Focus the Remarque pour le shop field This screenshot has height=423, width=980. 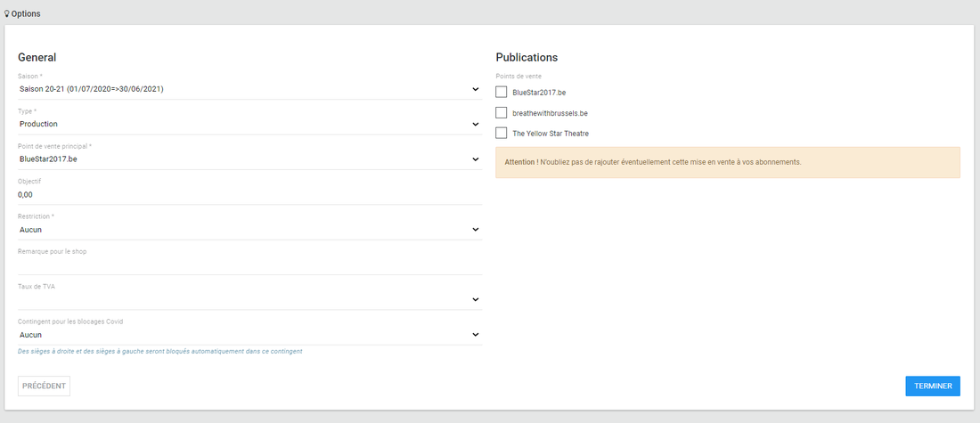point(249,264)
